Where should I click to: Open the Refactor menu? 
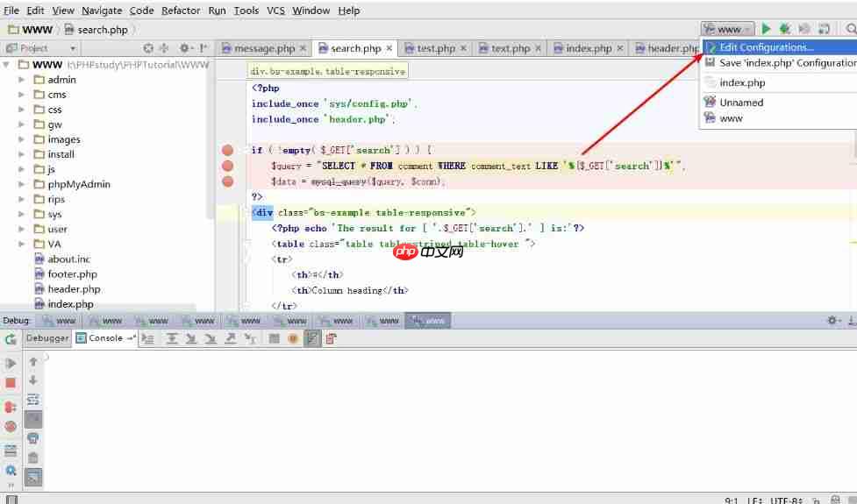coord(181,11)
